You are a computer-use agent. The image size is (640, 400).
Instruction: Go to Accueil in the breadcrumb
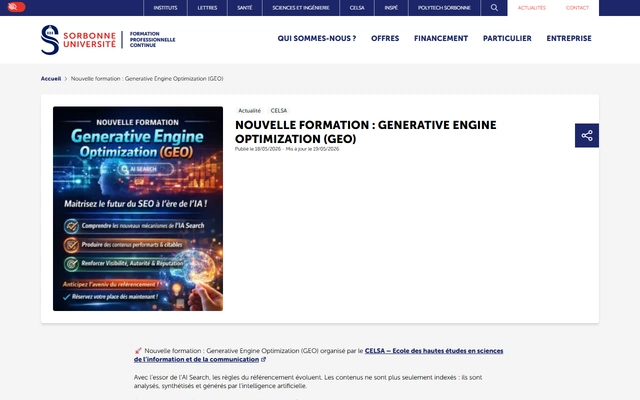point(51,79)
